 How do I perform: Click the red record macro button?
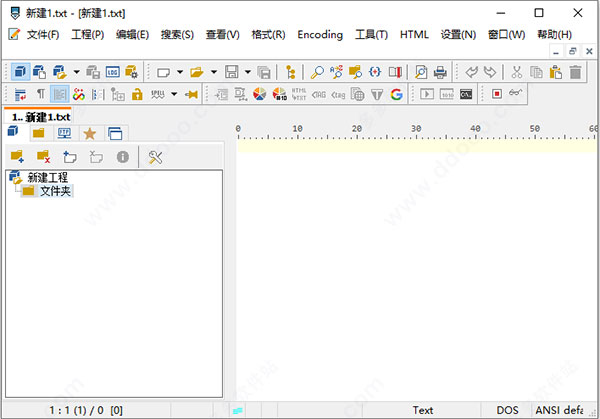tap(497, 94)
